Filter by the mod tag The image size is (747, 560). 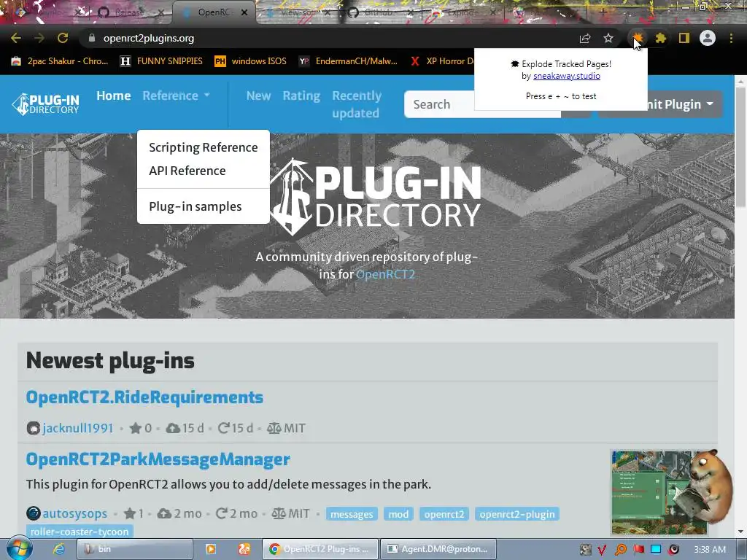coord(398,514)
